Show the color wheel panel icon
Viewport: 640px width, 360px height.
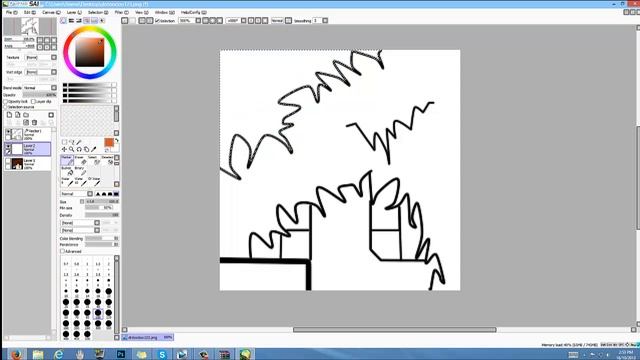click(x=63, y=20)
